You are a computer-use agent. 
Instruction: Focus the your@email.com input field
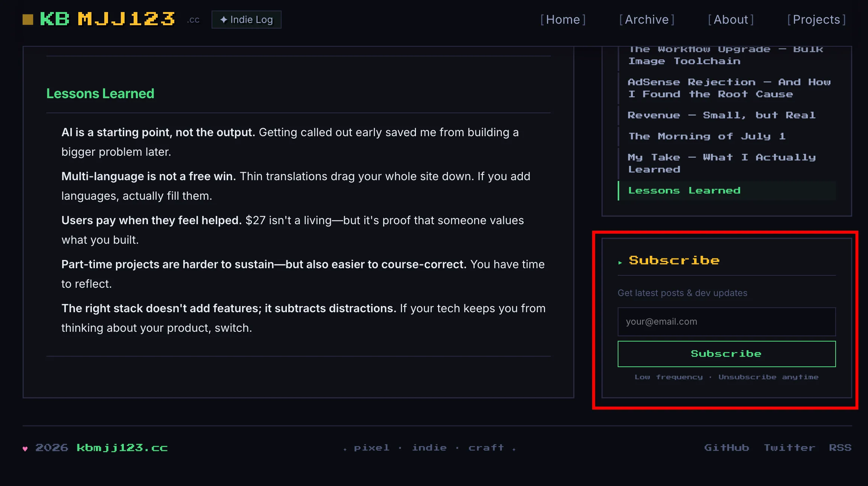click(726, 322)
